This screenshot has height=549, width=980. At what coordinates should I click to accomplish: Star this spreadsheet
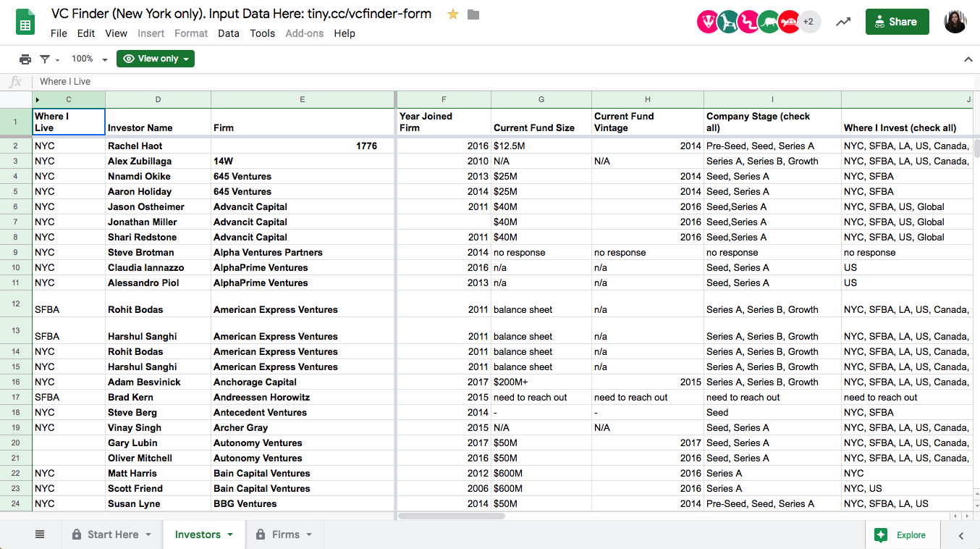click(x=453, y=14)
